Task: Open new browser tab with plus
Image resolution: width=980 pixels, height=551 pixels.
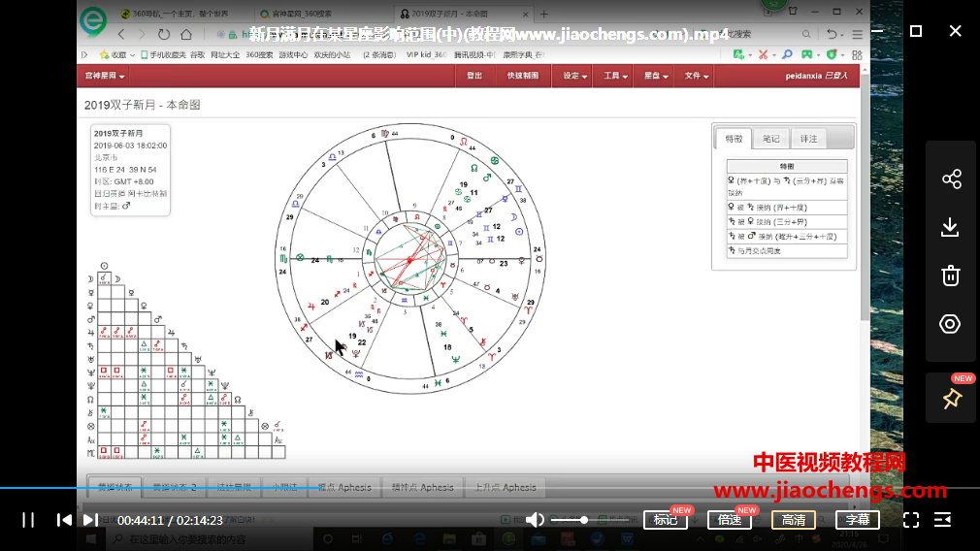Action: pyautogui.click(x=543, y=14)
